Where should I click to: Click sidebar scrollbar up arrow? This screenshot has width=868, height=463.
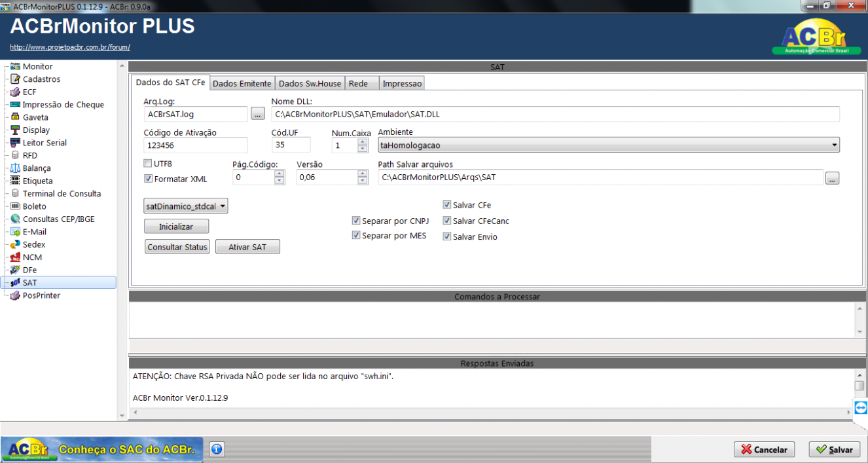(121, 66)
